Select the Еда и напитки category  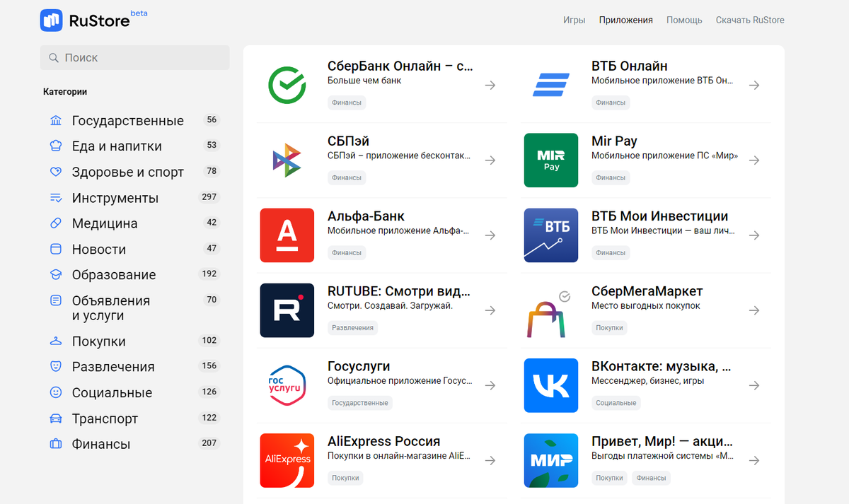[x=134, y=146]
